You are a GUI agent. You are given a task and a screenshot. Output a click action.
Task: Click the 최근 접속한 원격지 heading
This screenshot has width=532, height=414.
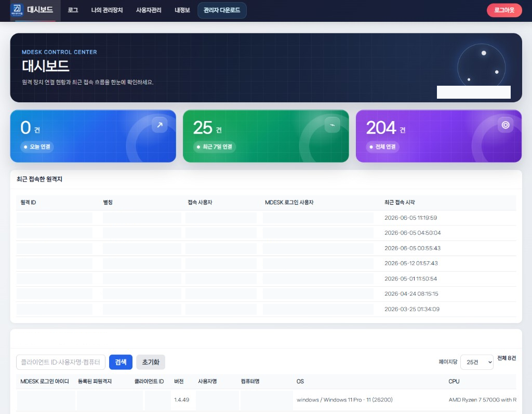pyautogui.click(x=39, y=179)
